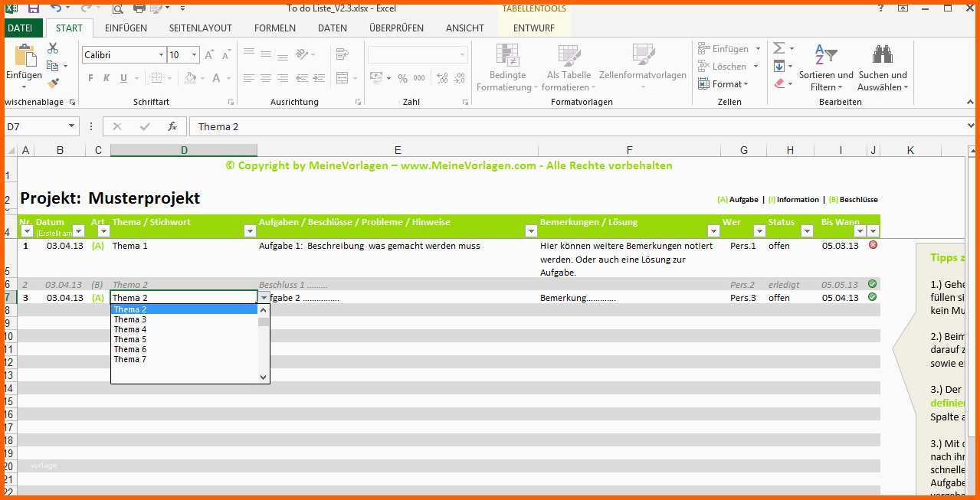Image resolution: width=980 pixels, height=500 pixels.
Task: Click the quick print printer icon
Action: (139, 8)
